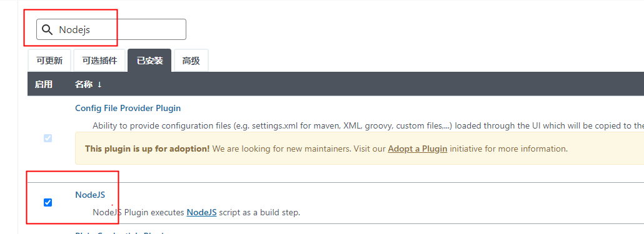
Task: Open the 可选插件 tab
Action: tap(99, 61)
